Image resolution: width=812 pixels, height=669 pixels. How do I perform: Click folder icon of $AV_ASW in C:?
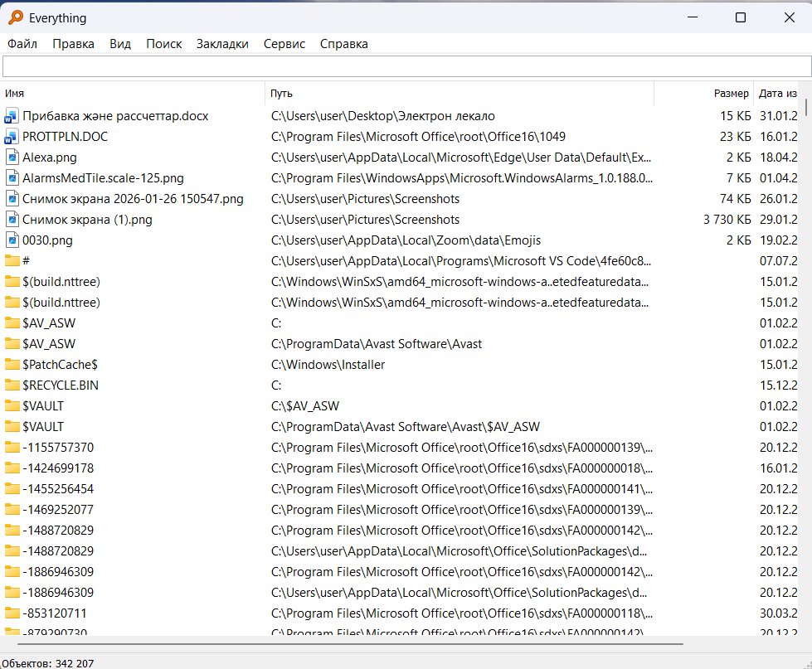(x=12, y=322)
